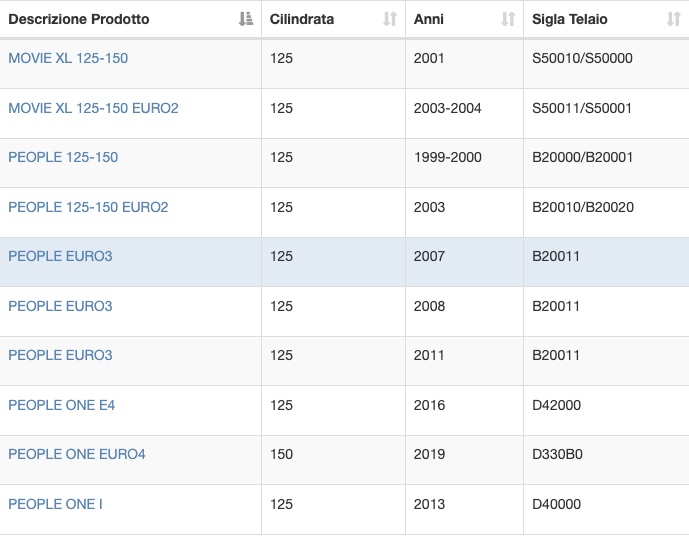Screen dimensions: 689x536
Task: Toggle sort on Sigla Telaio arrows
Action: click(674, 19)
